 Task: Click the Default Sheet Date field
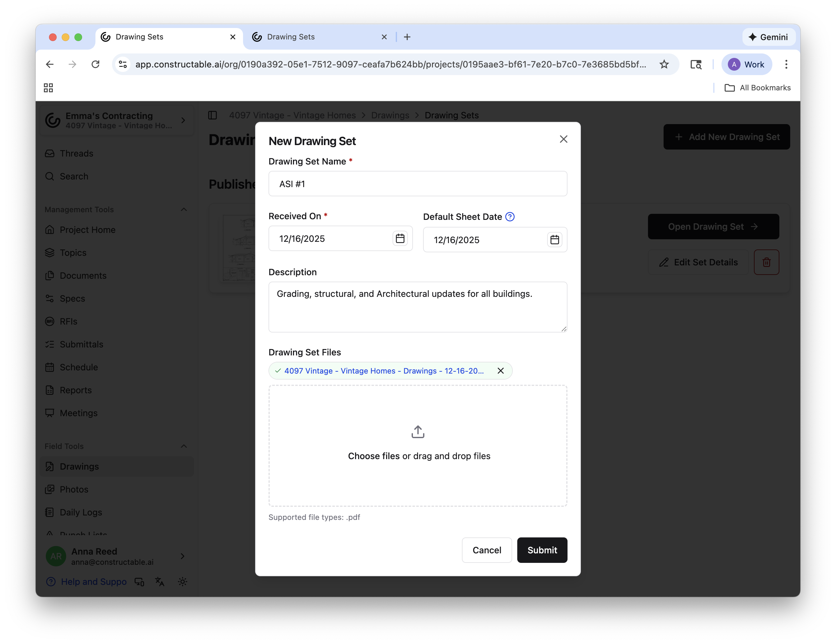point(495,240)
